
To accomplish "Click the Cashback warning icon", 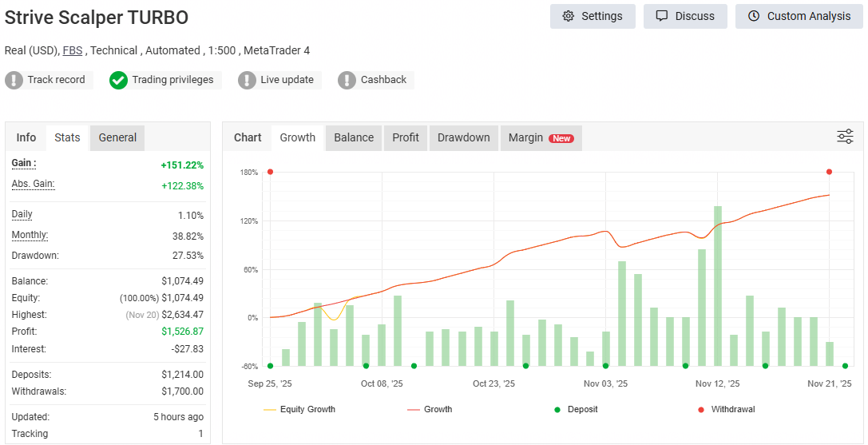I will pos(347,80).
